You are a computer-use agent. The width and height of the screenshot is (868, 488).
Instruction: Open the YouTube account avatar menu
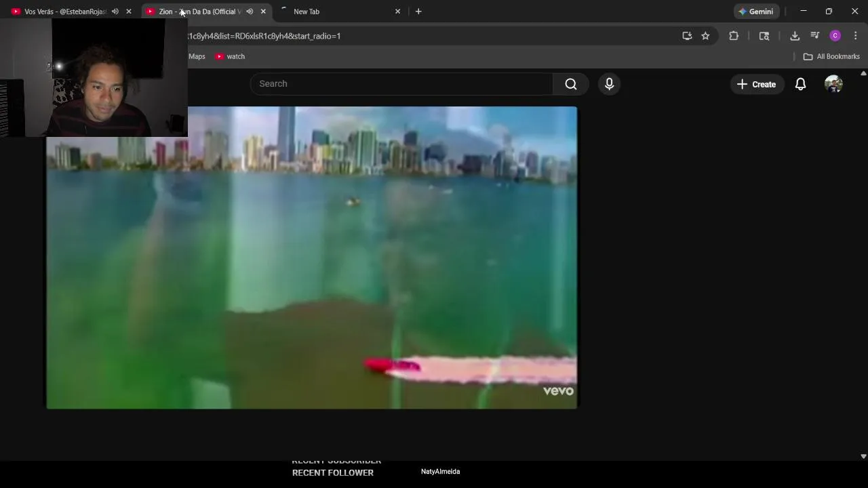[x=833, y=84]
